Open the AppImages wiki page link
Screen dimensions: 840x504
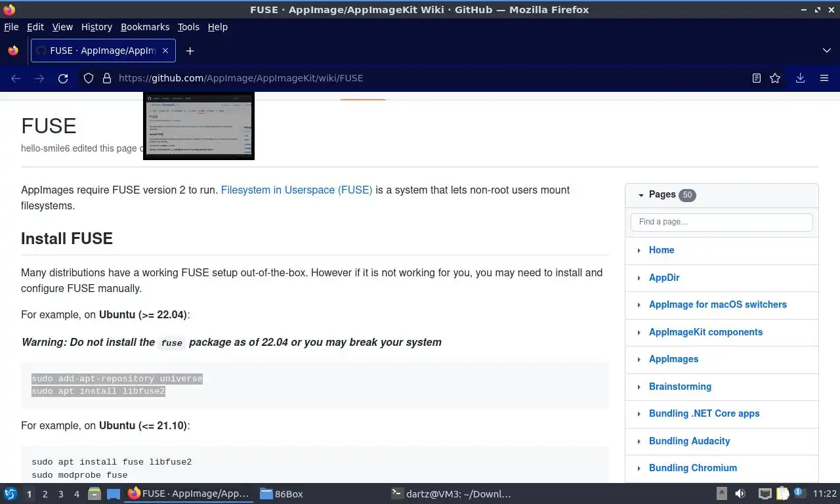[x=673, y=359]
